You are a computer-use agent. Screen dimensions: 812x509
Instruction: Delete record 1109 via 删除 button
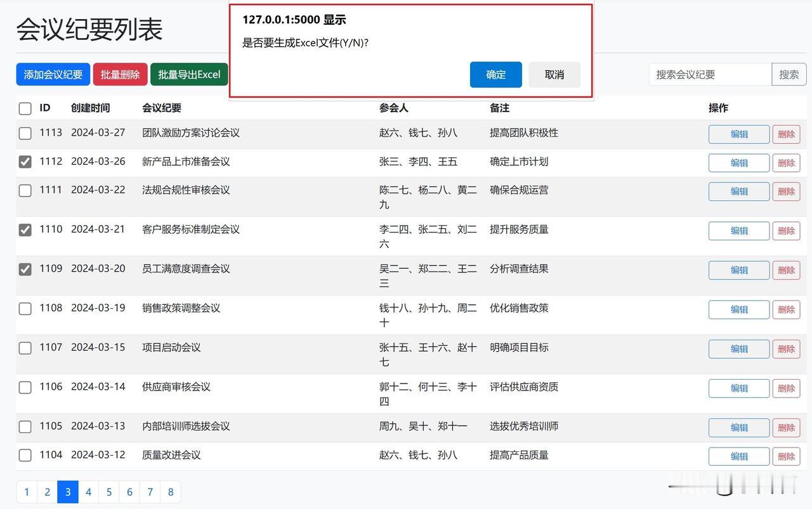[x=786, y=270]
